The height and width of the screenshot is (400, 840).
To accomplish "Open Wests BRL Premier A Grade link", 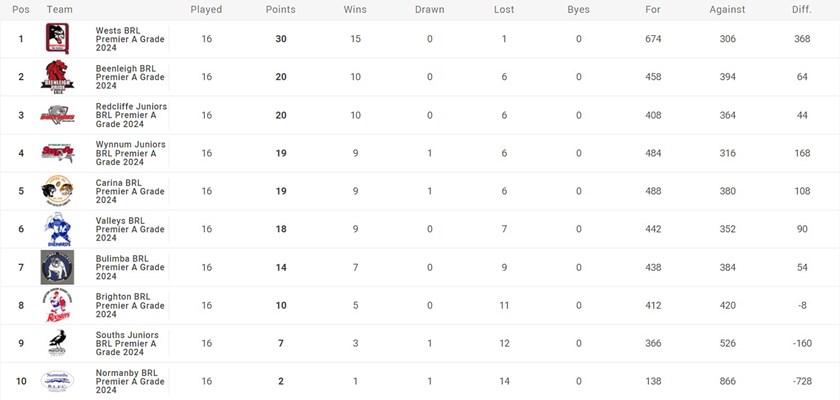I will [130, 39].
